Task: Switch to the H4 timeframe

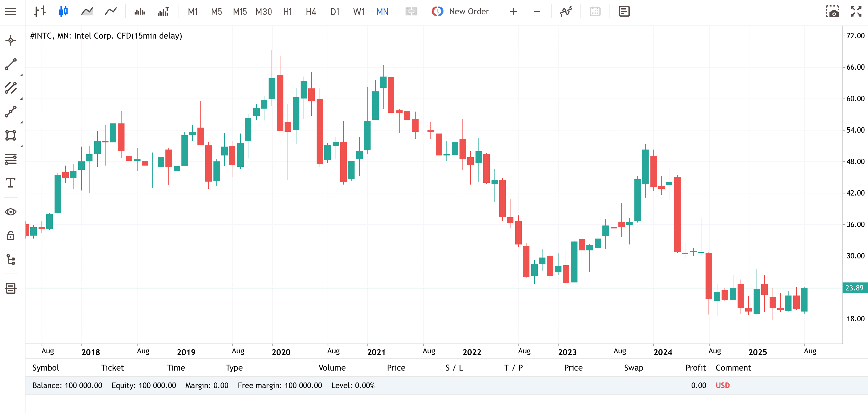Action: point(311,12)
